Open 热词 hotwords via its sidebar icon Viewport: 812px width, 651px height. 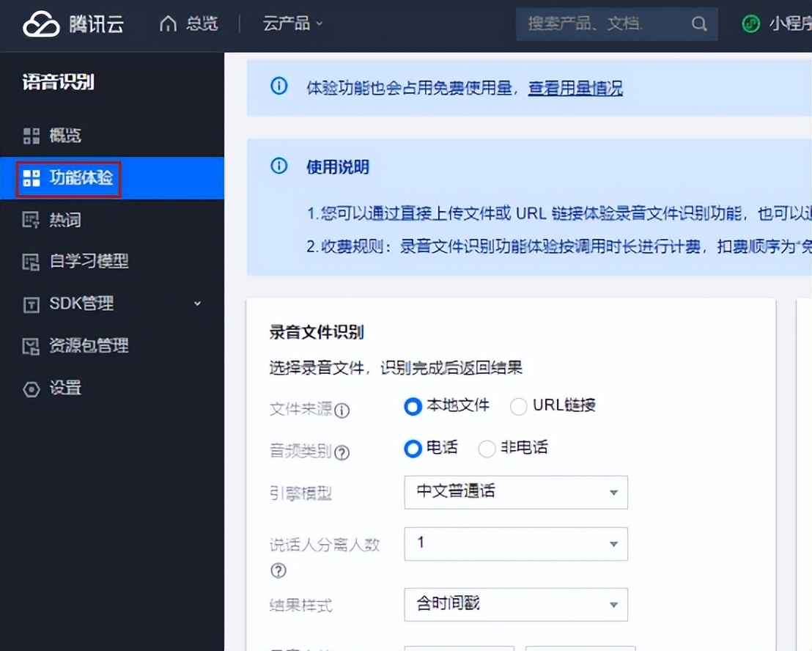tap(31, 219)
